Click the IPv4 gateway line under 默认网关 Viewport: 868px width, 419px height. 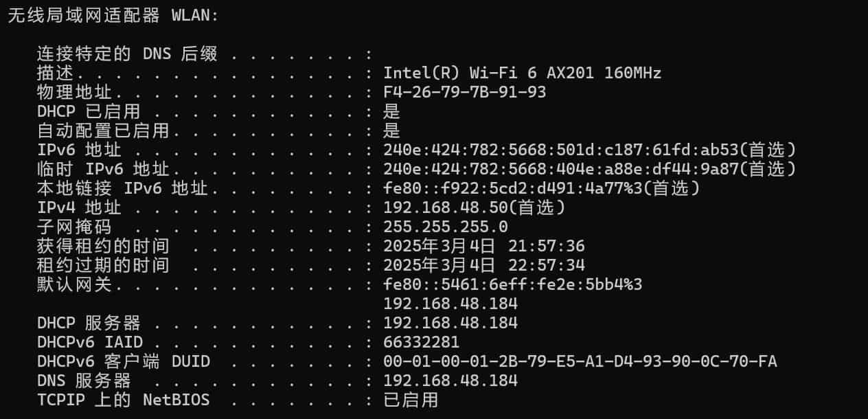coord(450,304)
